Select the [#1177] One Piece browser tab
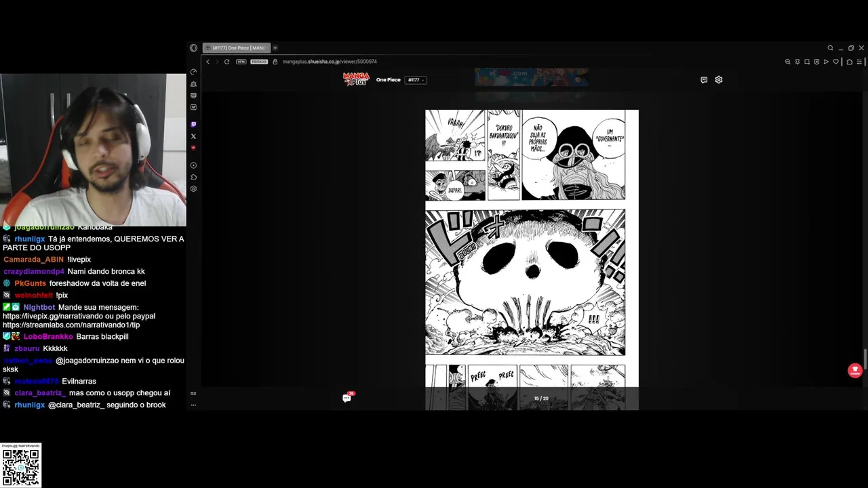Image resolution: width=868 pixels, height=488 pixels. pyautogui.click(x=236, y=48)
